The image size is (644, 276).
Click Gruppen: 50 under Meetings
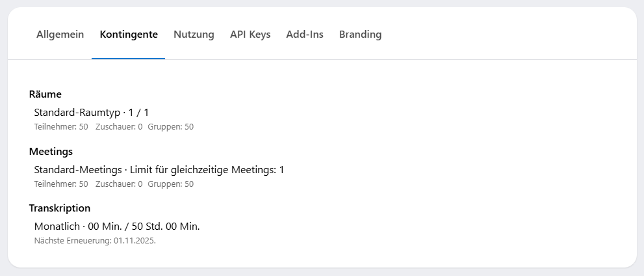click(170, 184)
